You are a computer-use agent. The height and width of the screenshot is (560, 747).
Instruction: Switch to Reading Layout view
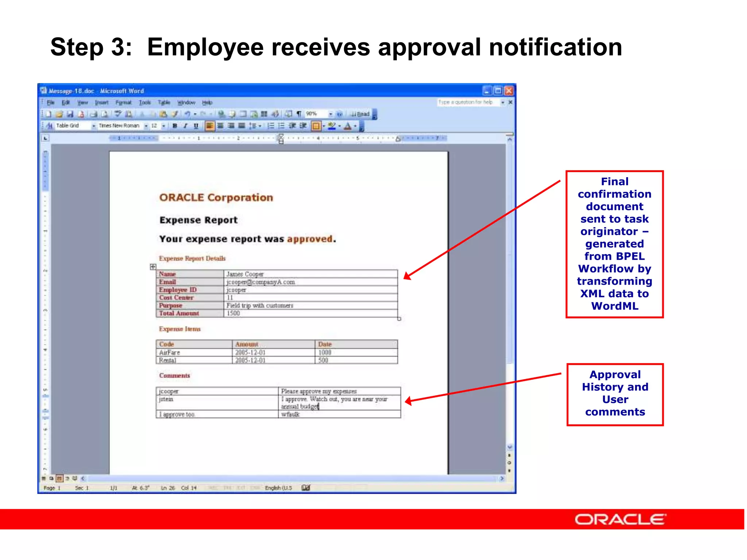pyautogui.click(x=75, y=478)
